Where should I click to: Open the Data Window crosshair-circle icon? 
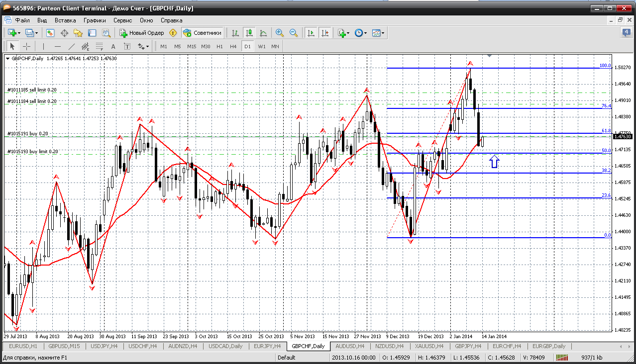click(x=64, y=33)
